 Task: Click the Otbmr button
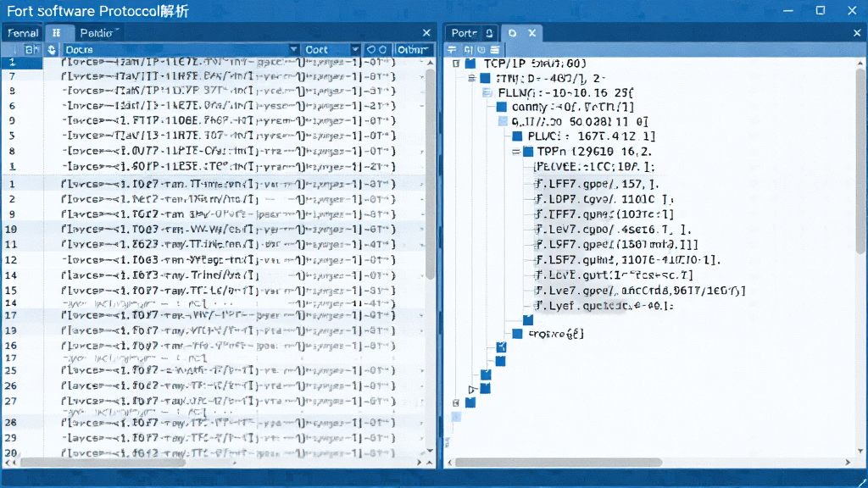tap(413, 50)
